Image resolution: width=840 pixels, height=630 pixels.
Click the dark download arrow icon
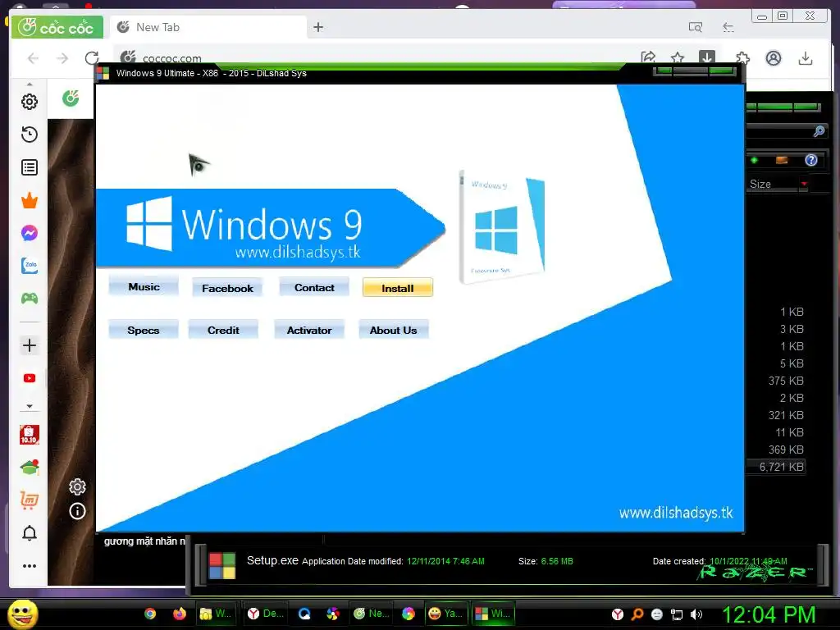click(x=706, y=57)
